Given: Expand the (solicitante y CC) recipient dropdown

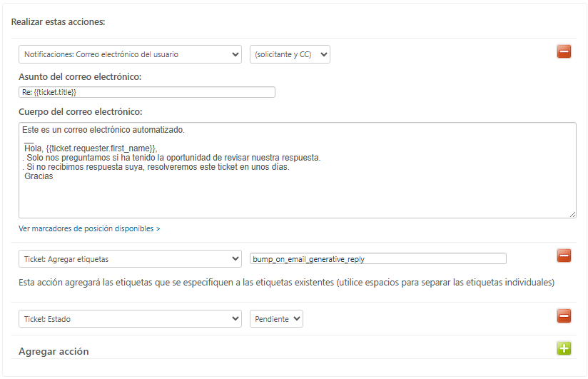Looking at the screenshot, I should (x=290, y=54).
